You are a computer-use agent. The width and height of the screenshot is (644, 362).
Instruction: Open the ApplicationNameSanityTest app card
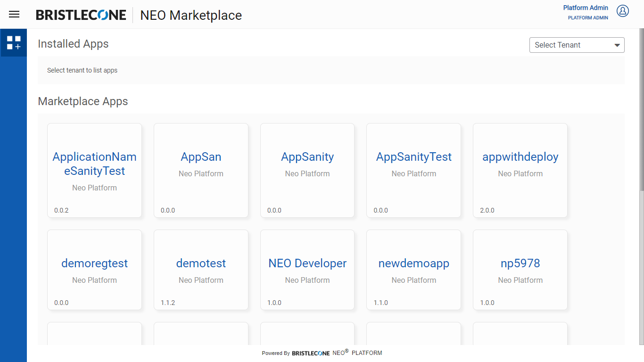[x=94, y=170]
